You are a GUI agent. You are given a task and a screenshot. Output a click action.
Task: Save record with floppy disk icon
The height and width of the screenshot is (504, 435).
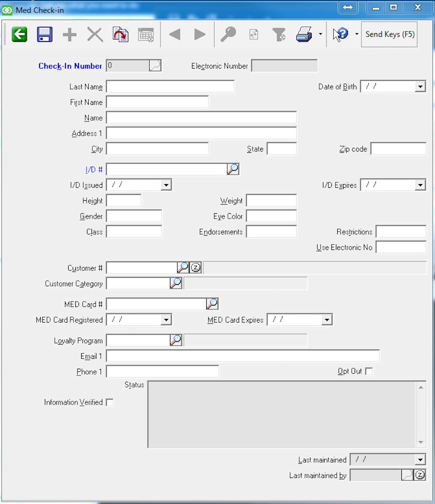click(x=44, y=34)
